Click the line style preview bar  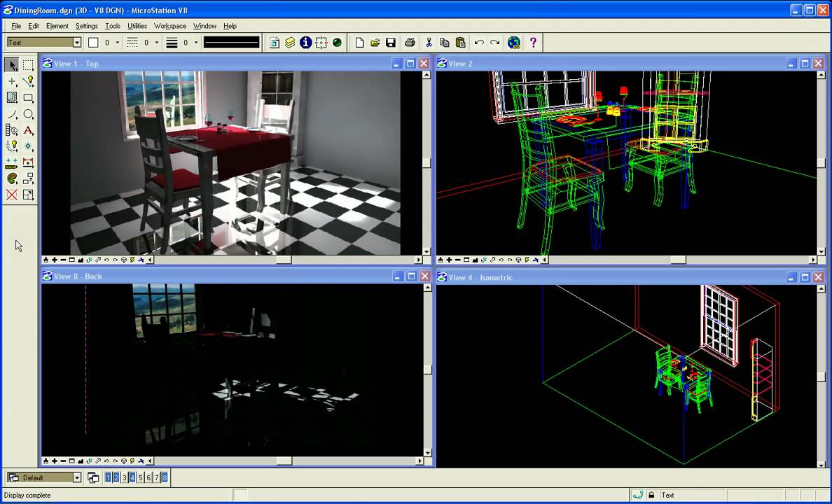tap(232, 43)
